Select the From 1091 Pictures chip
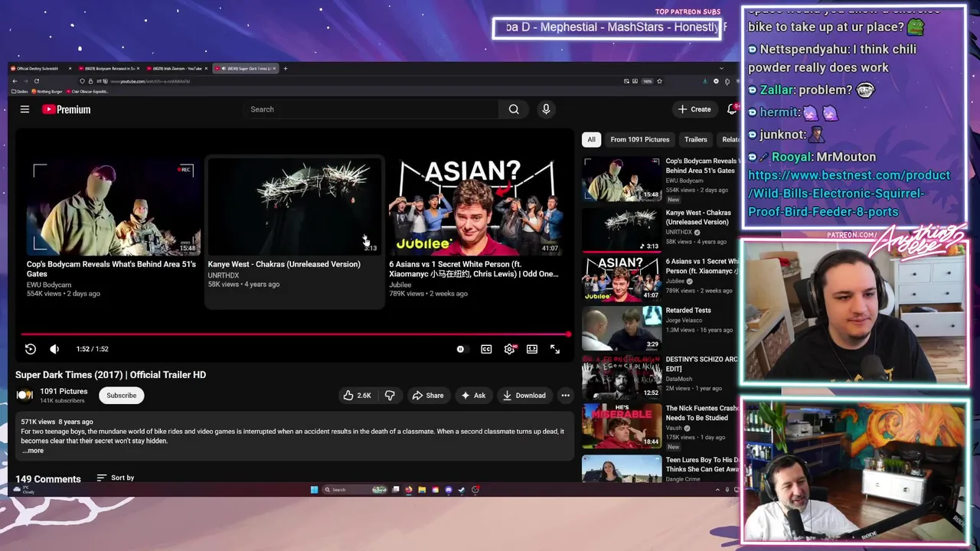Viewport: 980px width, 551px height. [x=640, y=139]
